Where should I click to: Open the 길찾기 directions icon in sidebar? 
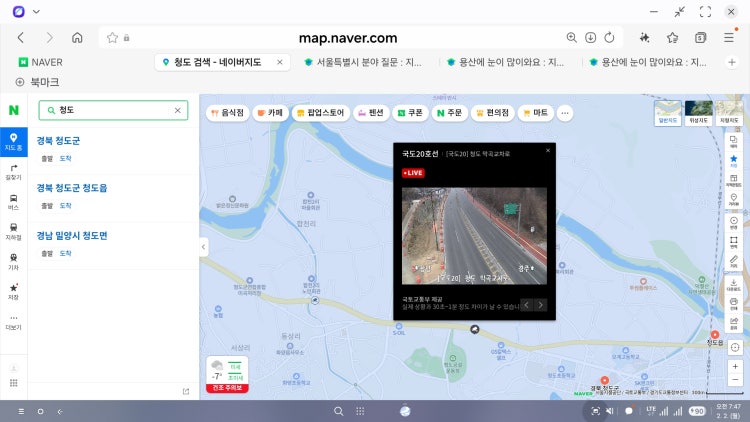(x=13, y=170)
